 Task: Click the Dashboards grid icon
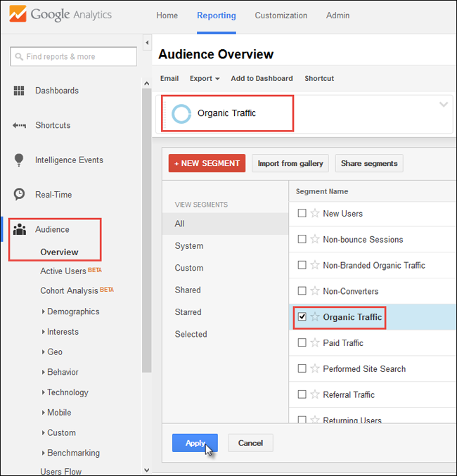point(20,91)
